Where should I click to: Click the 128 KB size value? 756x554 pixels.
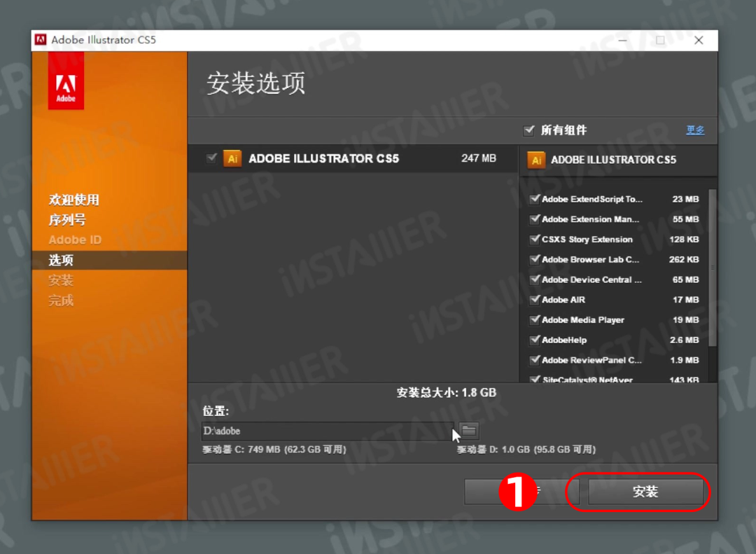tap(684, 240)
